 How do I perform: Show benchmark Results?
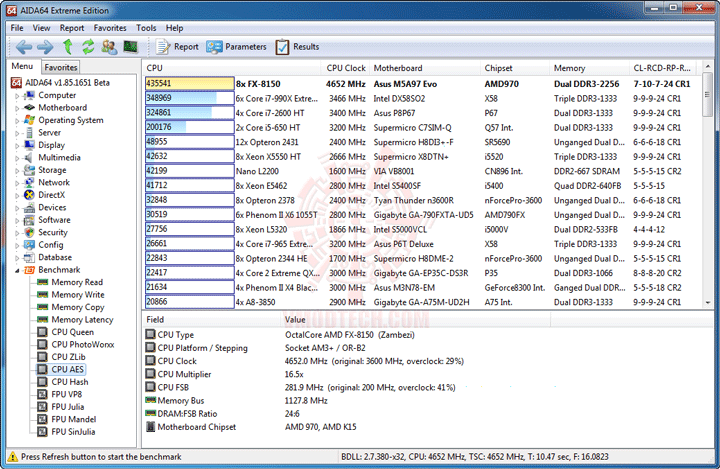(298, 47)
